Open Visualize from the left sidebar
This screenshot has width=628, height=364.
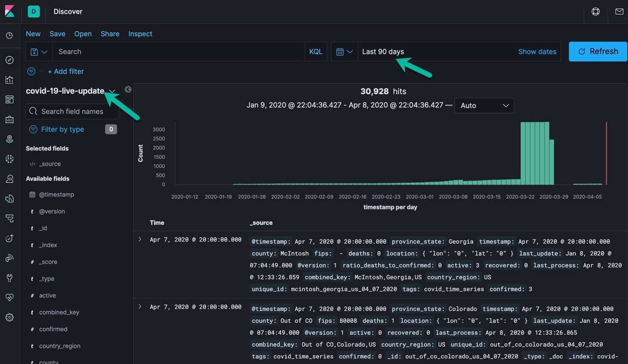[9, 80]
